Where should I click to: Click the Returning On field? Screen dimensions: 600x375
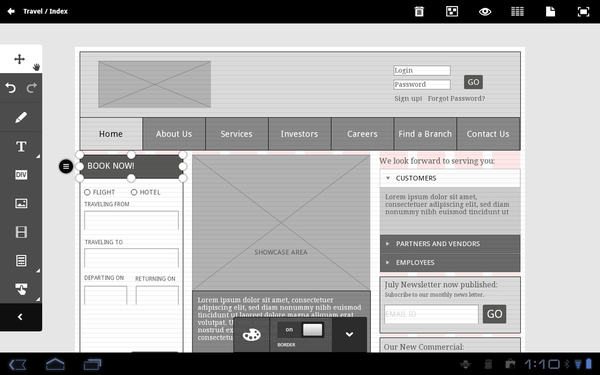tap(157, 295)
